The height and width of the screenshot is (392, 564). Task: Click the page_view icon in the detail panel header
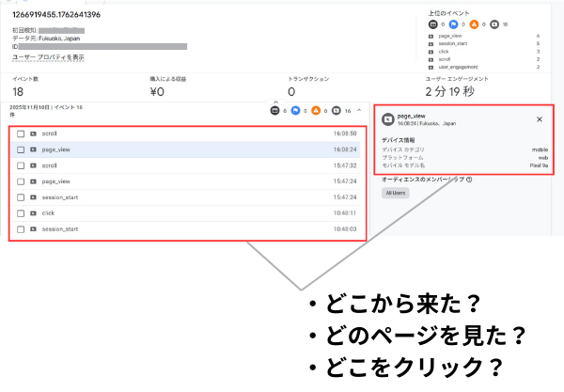387,119
